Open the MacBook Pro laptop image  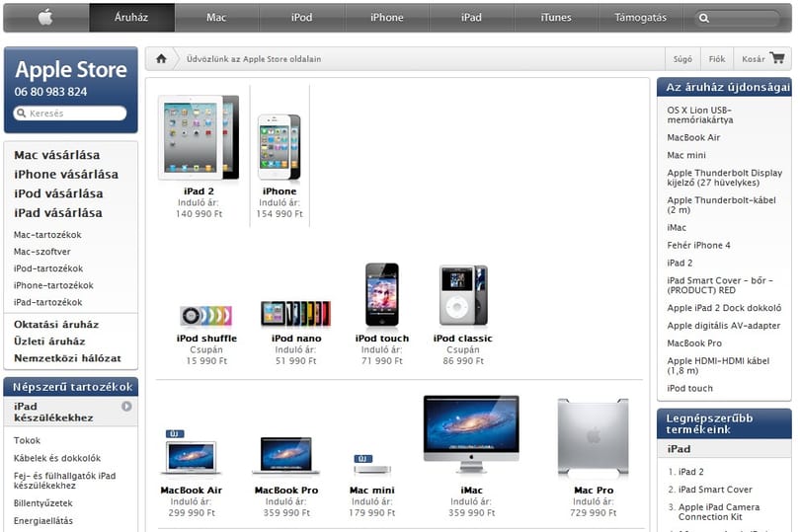coord(286,456)
